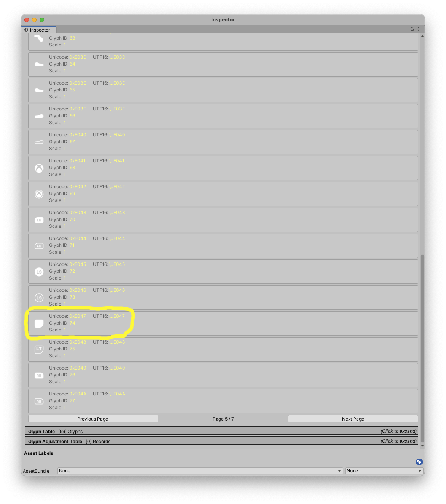The height and width of the screenshot is (504, 446).
Task: Click the outlined RB glyph icon 0xE04A
Action: coord(39,401)
